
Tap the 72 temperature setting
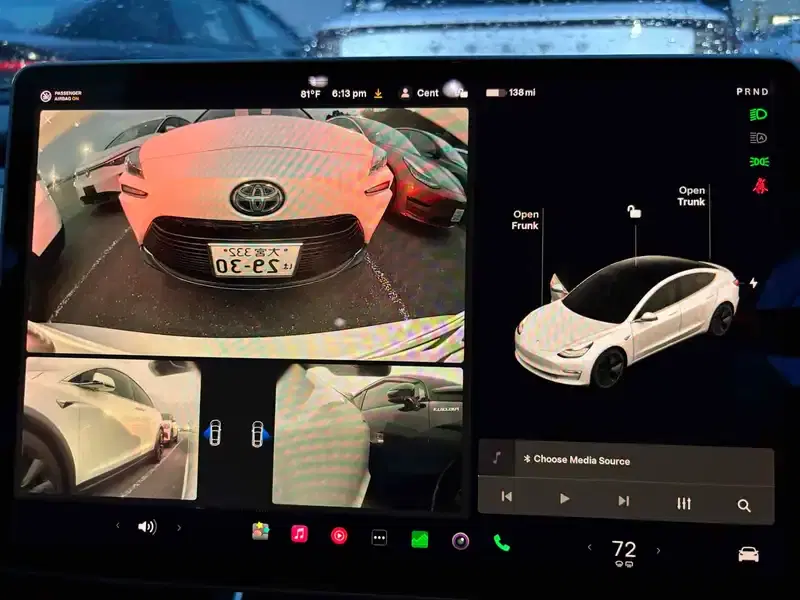tap(623, 550)
